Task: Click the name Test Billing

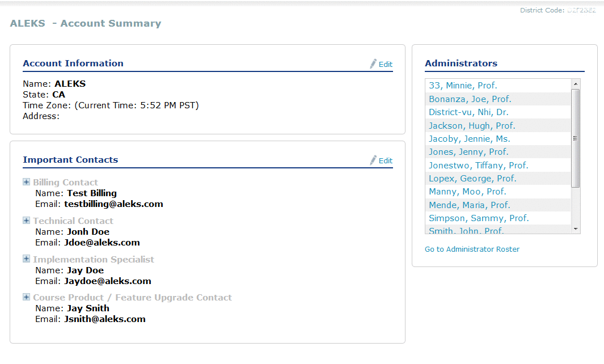Action: coord(92,193)
